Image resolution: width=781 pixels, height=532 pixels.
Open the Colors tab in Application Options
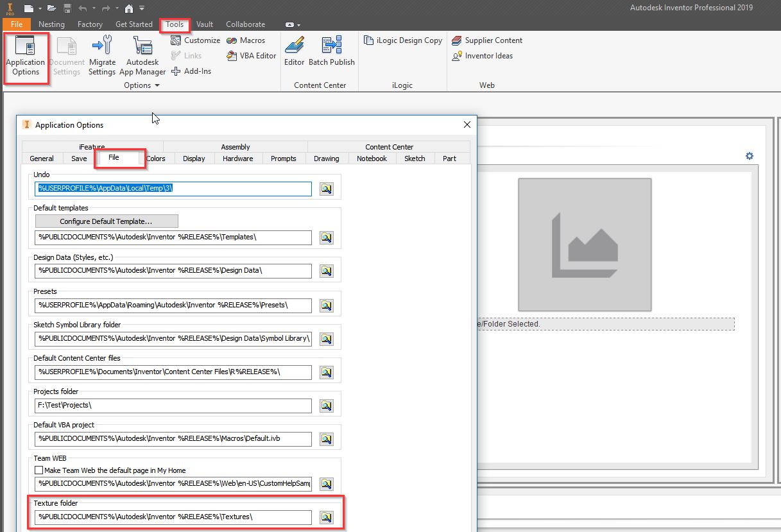tap(155, 159)
